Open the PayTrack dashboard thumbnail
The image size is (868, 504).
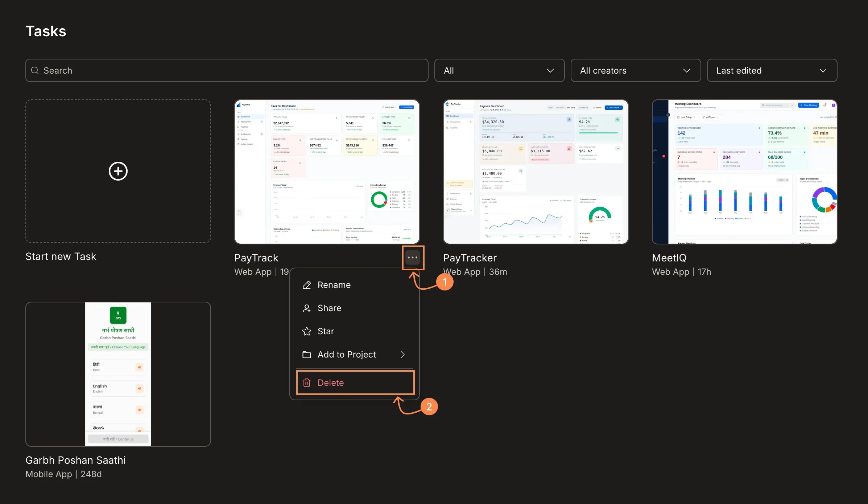tap(327, 172)
